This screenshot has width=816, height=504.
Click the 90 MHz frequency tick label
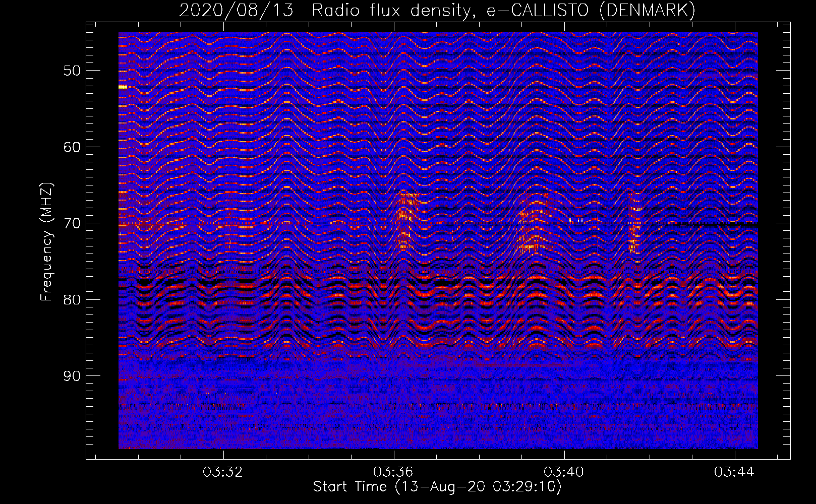tap(72, 376)
